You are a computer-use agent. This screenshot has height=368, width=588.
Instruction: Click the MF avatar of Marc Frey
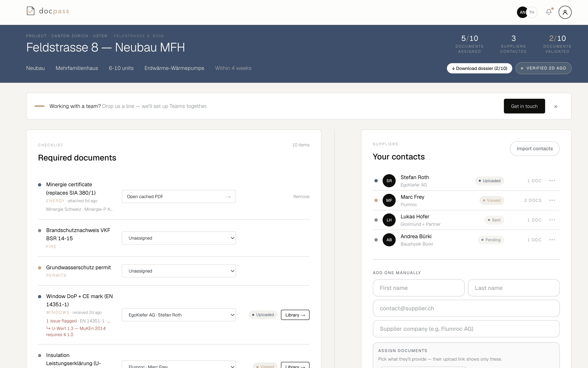pos(389,200)
